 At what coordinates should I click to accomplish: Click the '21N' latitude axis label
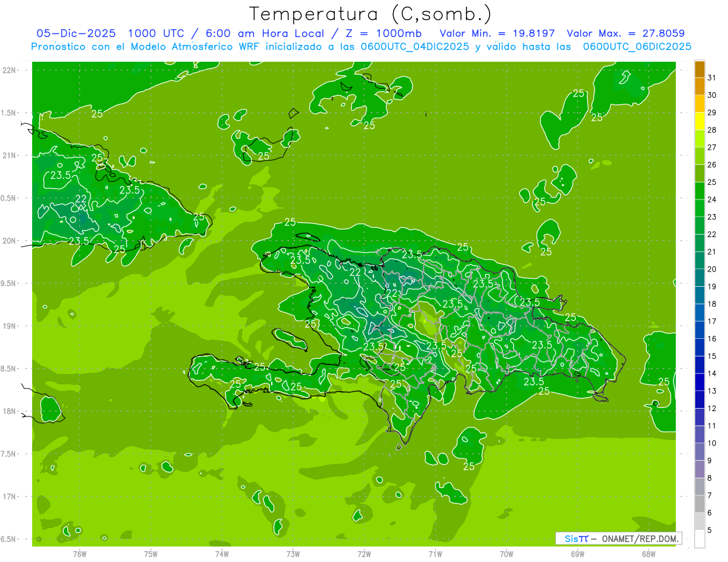pyautogui.click(x=9, y=156)
